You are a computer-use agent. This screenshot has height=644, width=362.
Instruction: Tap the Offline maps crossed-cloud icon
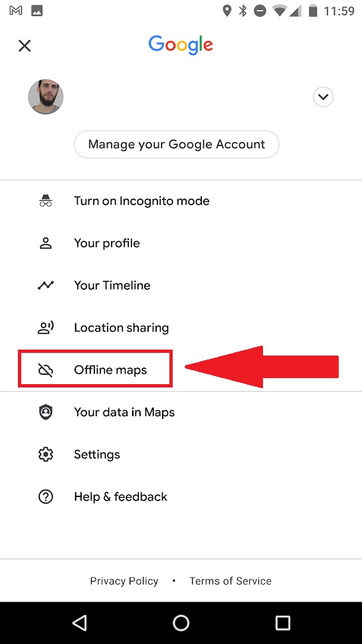tap(46, 370)
